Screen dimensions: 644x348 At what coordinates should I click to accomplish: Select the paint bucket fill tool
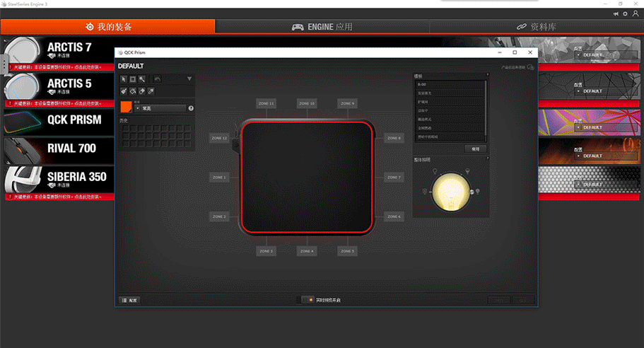click(x=133, y=91)
